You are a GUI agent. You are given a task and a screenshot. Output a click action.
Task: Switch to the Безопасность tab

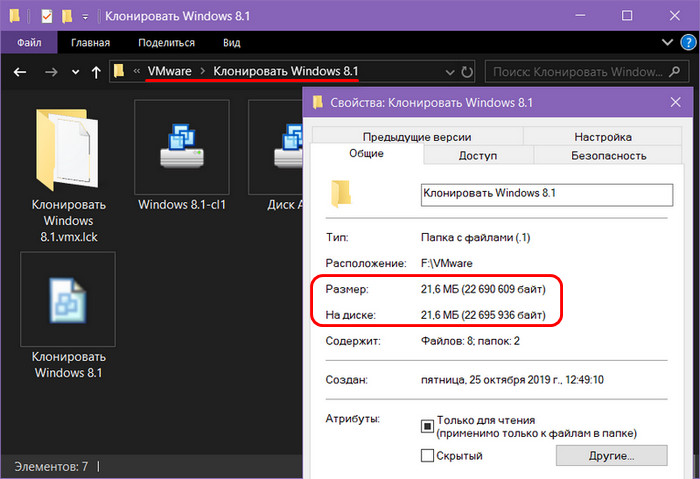click(608, 155)
